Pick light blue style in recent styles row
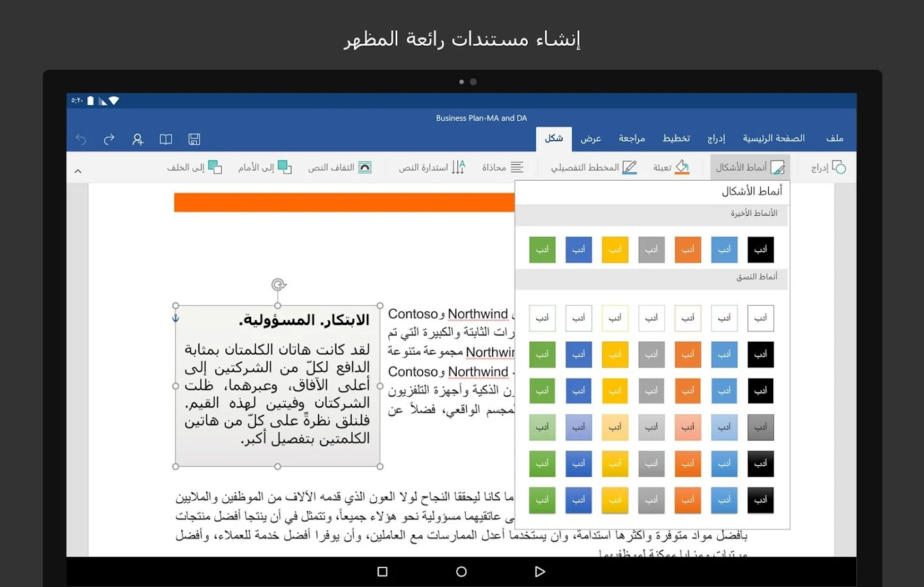 tap(724, 250)
